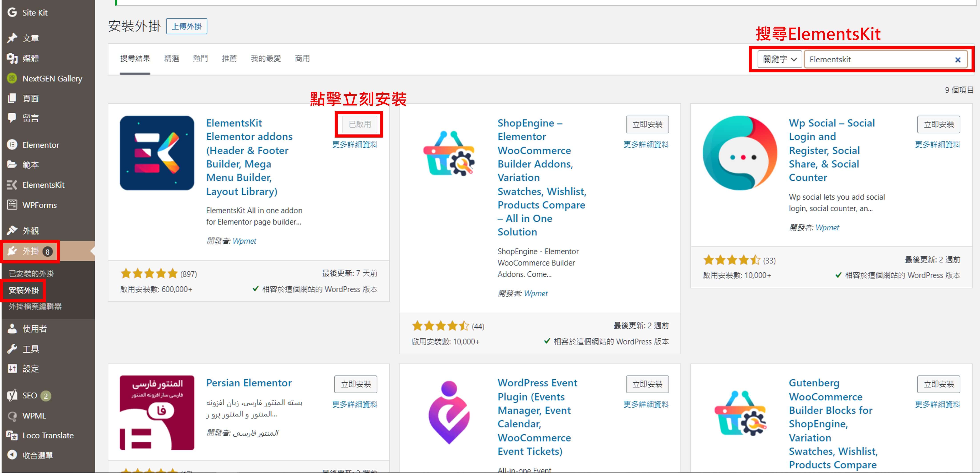The width and height of the screenshot is (980, 473).
Task: Click the ElementsKit Elementor addons title link
Action: 249,157
